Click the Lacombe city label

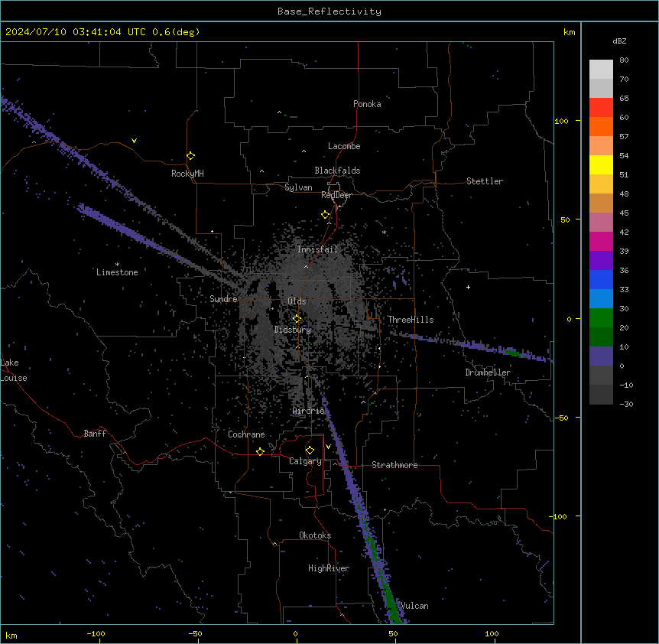[x=344, y=146]
